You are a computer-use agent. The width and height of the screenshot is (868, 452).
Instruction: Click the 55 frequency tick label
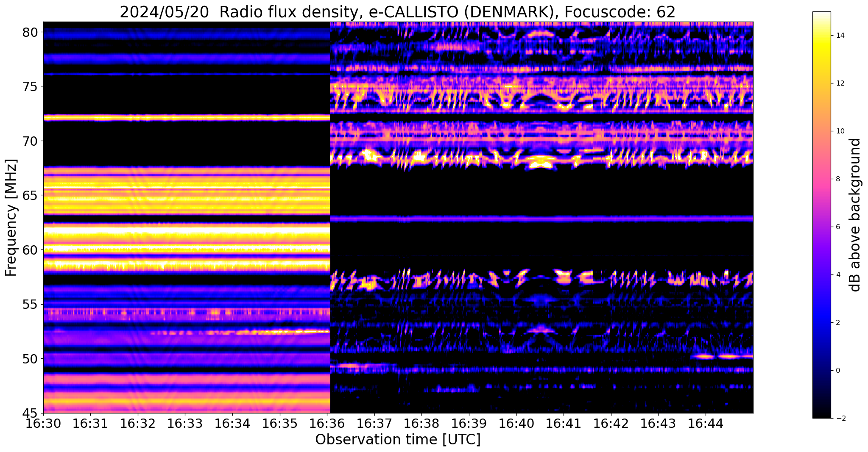[x=30, y=305]
